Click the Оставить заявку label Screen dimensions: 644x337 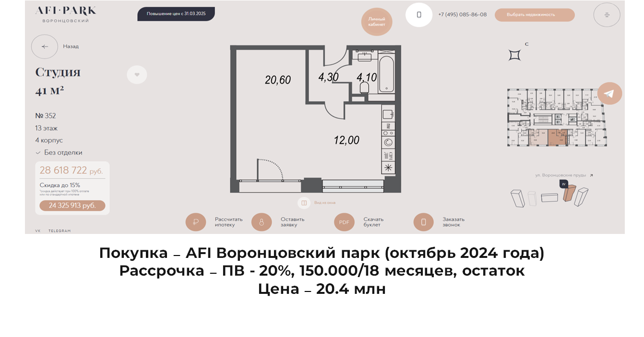tap(293, 222)
